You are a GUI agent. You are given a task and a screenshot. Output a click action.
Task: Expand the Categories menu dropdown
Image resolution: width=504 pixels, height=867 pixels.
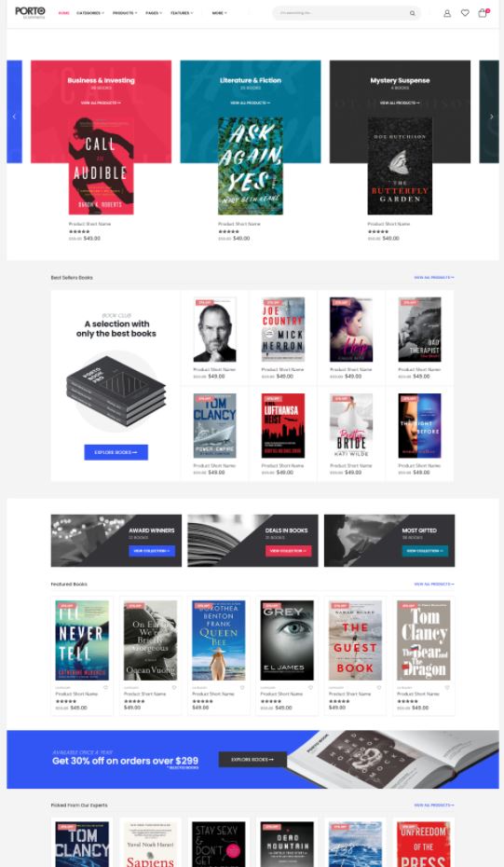[x=90, y=13]
